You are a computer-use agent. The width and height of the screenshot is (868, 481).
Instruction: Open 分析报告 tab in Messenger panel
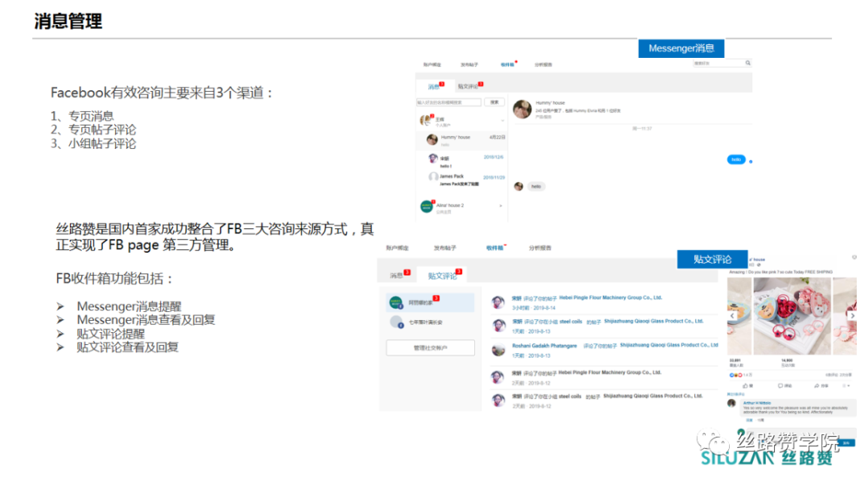pos(543,65)
